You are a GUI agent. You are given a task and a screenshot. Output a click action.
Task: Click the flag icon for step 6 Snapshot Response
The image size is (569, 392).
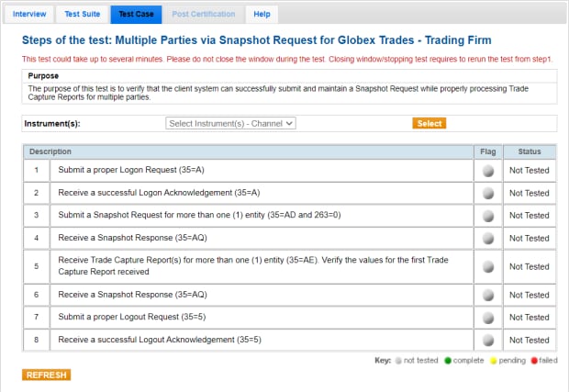[488, 295]
